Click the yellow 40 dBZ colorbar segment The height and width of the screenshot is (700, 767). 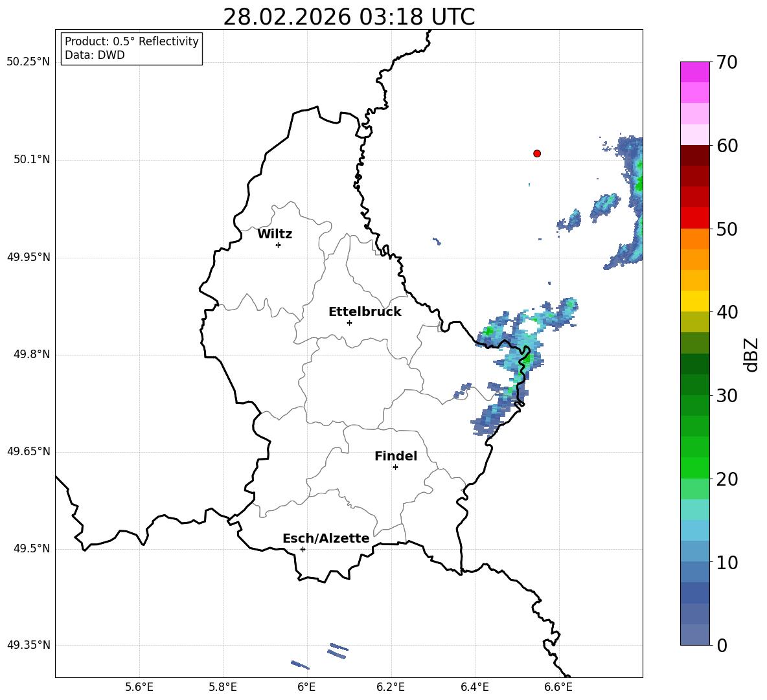coord(694,301)
